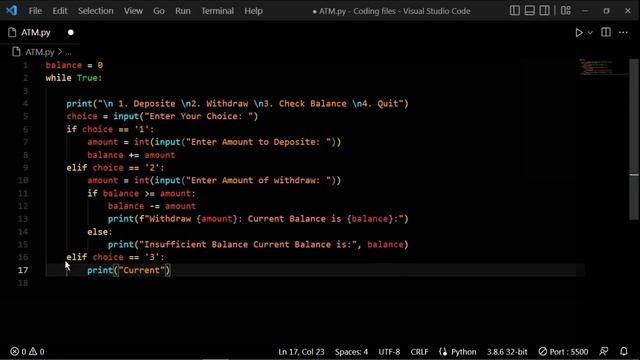The width and height of the screenshot is (640, 360).
Task: Change line endings via CRLF
Action: [419, 352]
